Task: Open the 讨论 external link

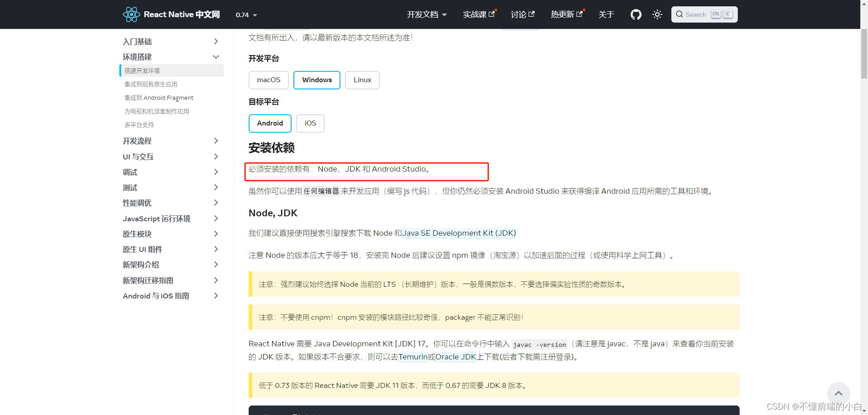Action: 523,14
